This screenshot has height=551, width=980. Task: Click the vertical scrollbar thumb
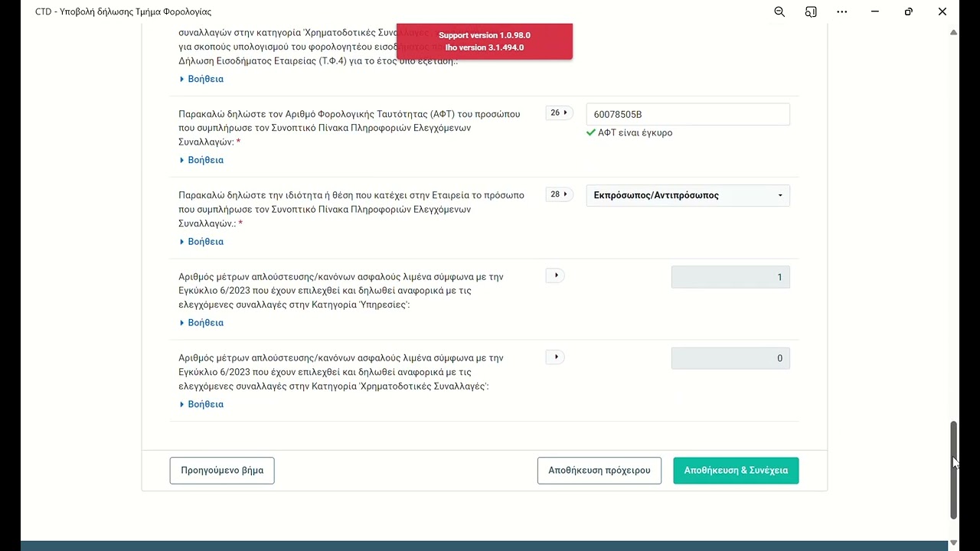[x=953, y=469]
